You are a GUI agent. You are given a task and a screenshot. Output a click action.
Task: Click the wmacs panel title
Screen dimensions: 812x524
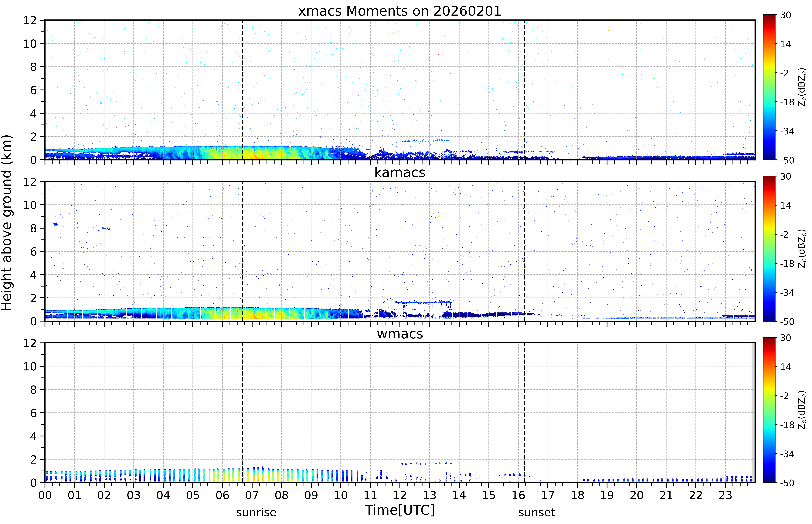pyautogui.click(x=400, y=334)
